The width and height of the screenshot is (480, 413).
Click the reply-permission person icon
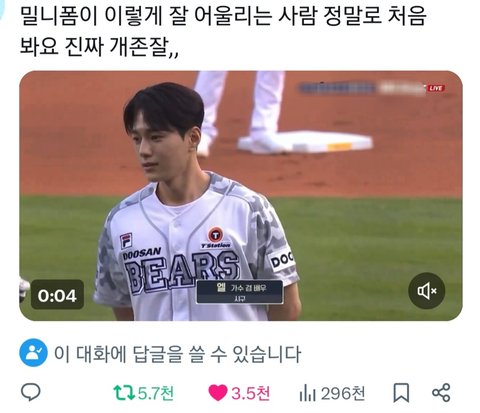click(x=33, y=353)
